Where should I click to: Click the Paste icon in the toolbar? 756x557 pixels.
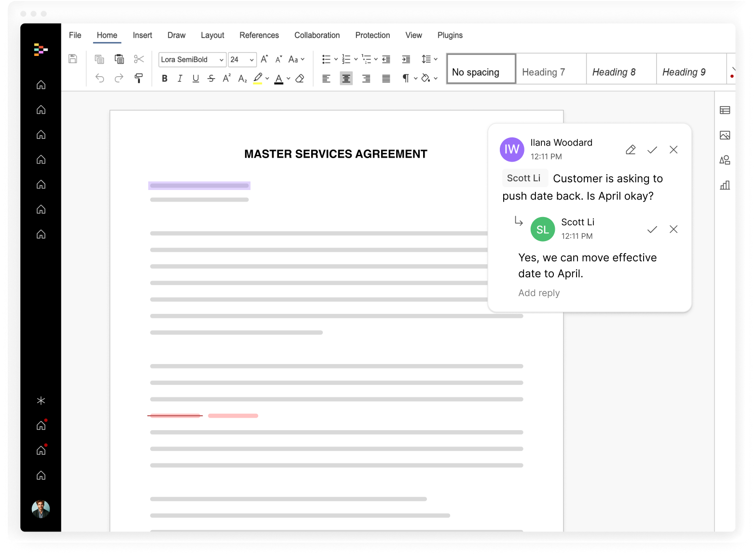119,59
